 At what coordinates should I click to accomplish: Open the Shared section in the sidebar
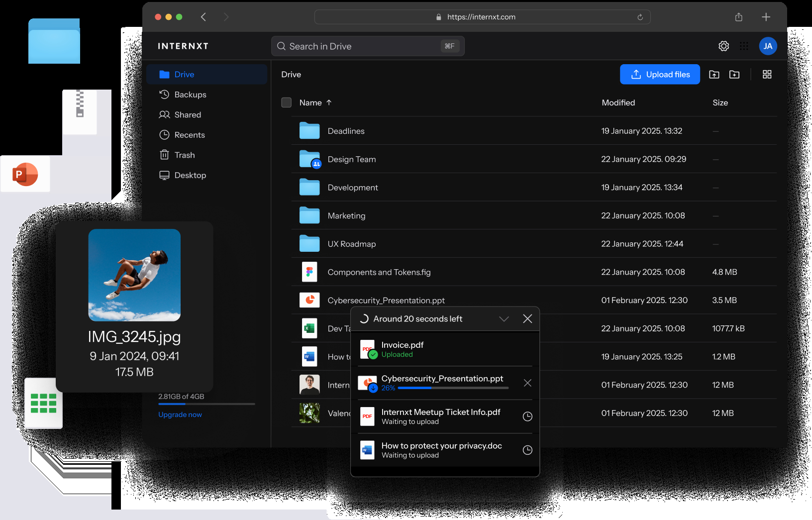click(188, 114)
